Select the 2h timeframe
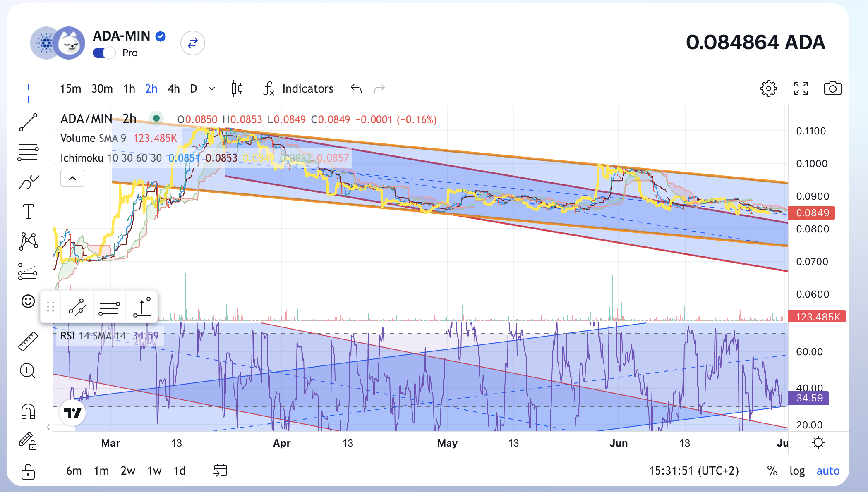Viewport: 868px width, 492px height. (151, 88)
